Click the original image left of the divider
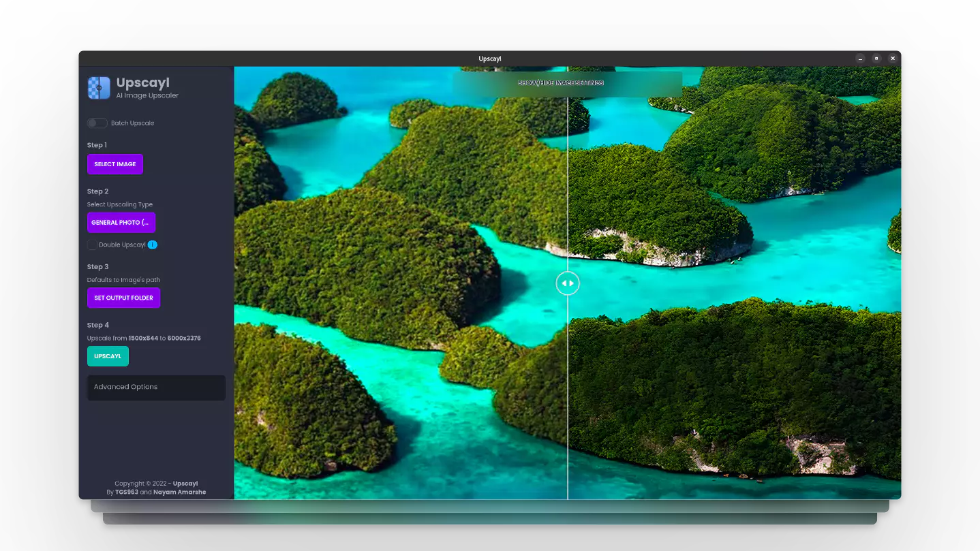 pos(401,283)
